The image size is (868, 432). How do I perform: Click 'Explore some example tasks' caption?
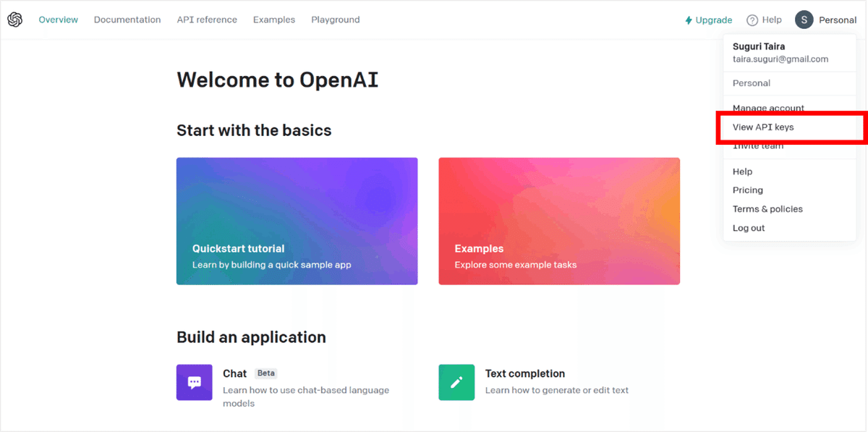[x=516, y=265]
